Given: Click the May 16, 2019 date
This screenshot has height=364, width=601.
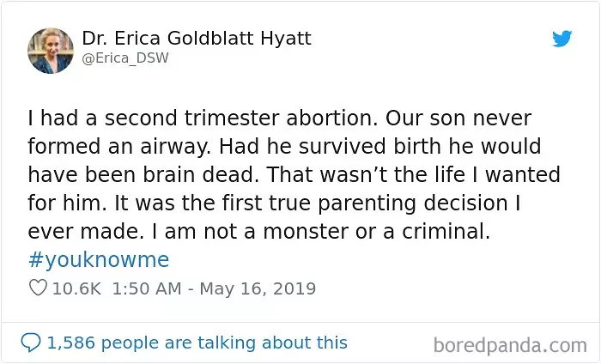Looking at the screenshot, I should 258,288.
